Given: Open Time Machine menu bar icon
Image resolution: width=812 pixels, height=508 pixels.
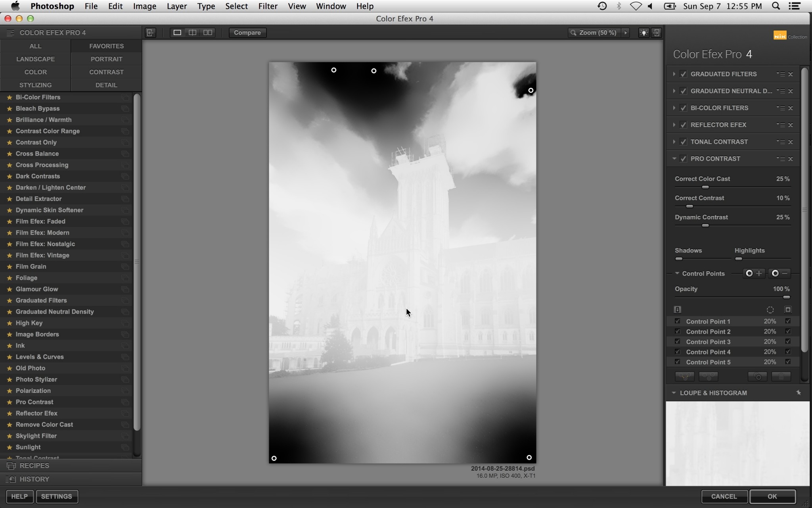Looking at the screenshot, I should [602, 6].
